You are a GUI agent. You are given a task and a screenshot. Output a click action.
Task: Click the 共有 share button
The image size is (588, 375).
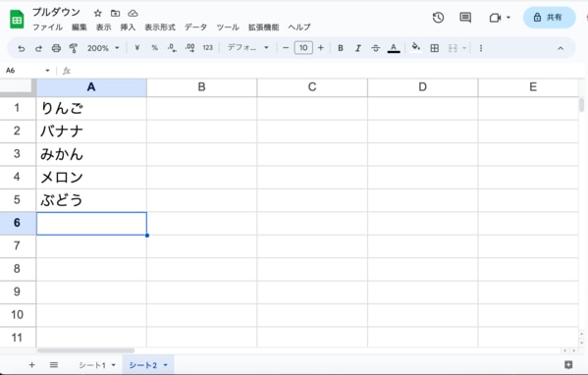549,18
